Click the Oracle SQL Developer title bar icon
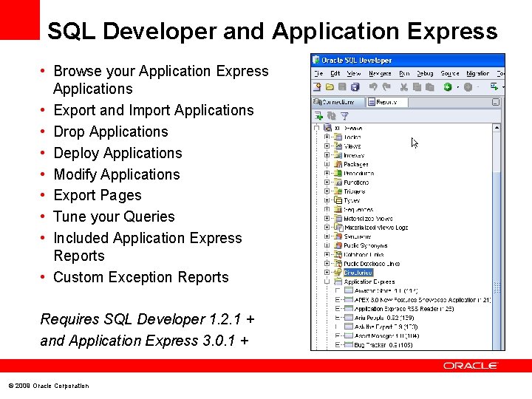 (316, 60)
